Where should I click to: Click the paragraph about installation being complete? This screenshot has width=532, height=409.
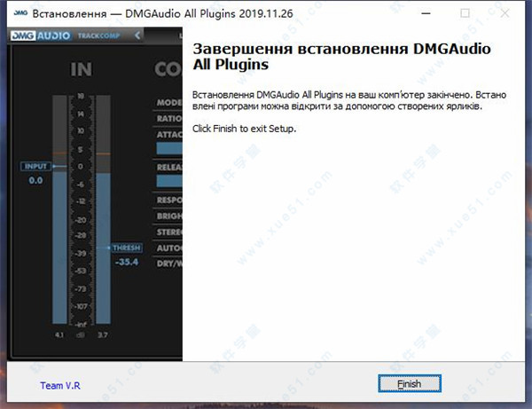click(349, 100)
